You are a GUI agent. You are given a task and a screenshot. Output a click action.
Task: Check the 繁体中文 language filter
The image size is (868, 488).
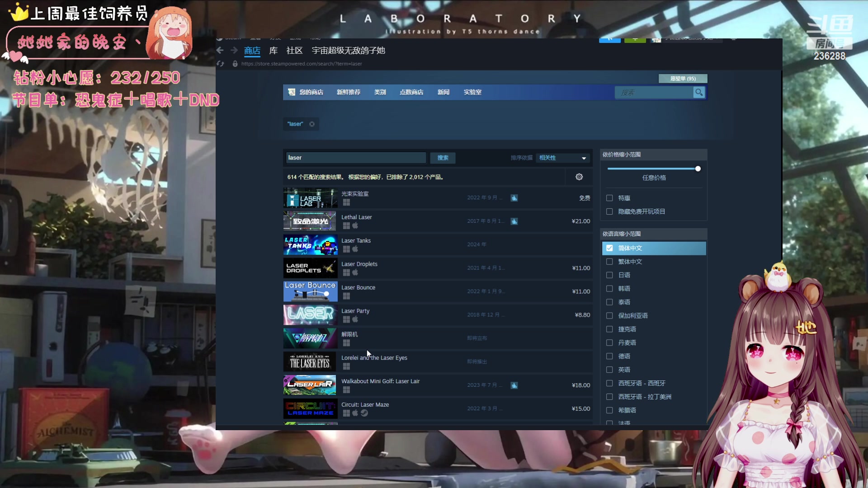click(609, 262)
